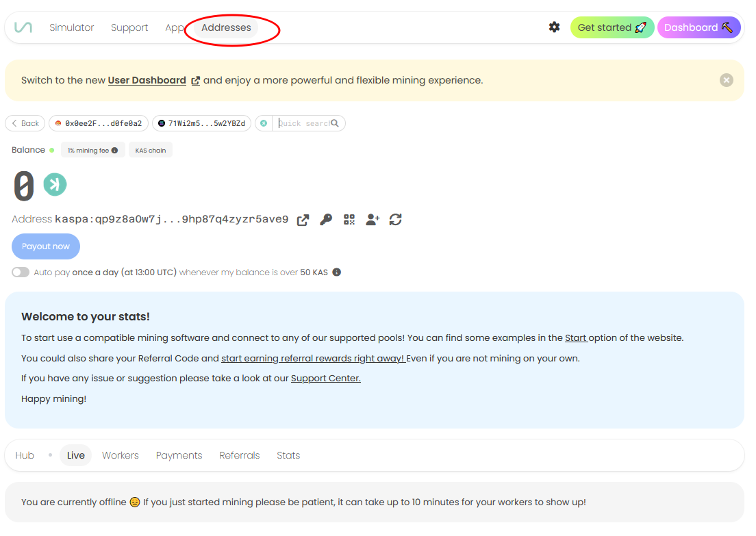Enable the Auto pay toggle
Screen dimensions: 756x536
click(x=21, y=272)
